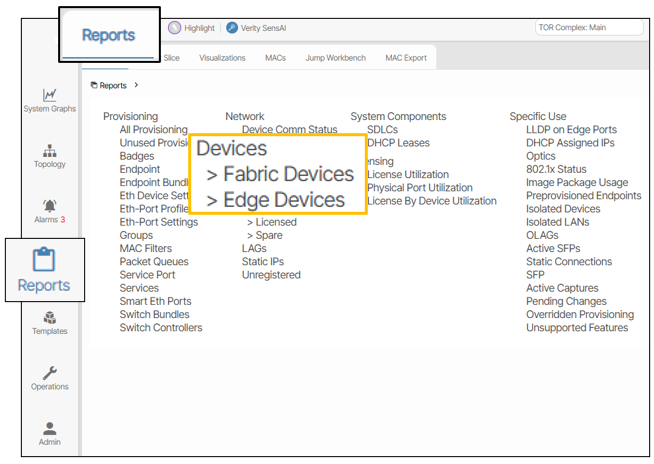The width and height of the screenshot is (654, 464).
Task: Expand the Reports breadcrumb chevron
Action: (136, 86)
